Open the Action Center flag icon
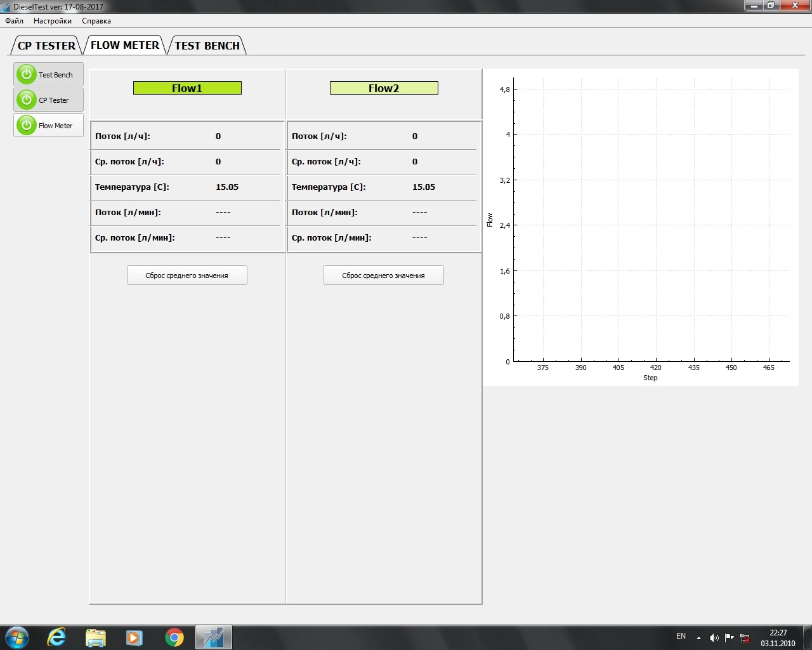The height and width of the screenshot is (650, 812). pyautogui.click(x=730, y=638)
